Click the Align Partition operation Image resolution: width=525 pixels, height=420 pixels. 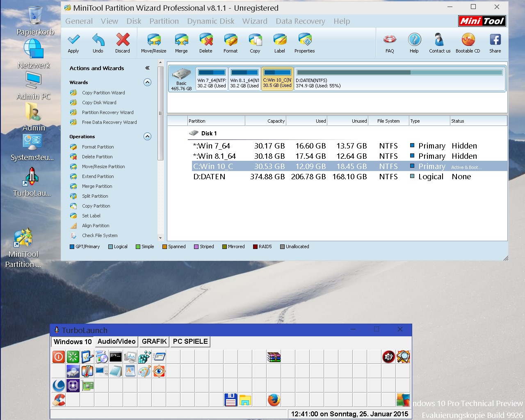pyautogui.click(x=96, y=226)
